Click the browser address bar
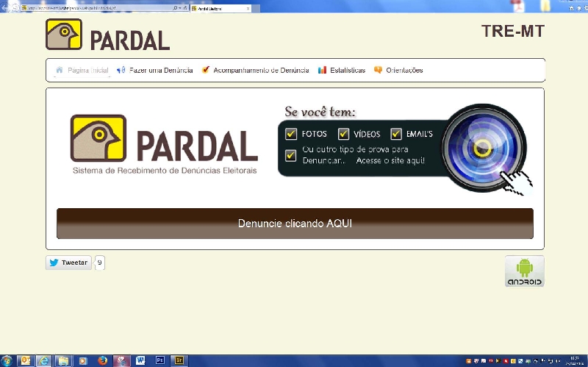This screenshot has width=588, height=367. [x=96, y=7]
